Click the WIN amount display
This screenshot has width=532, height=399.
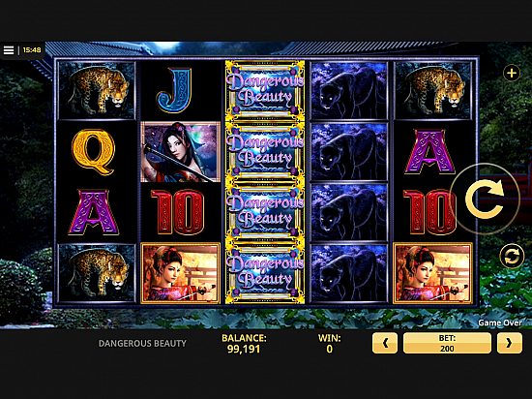(x=330, y=343)
